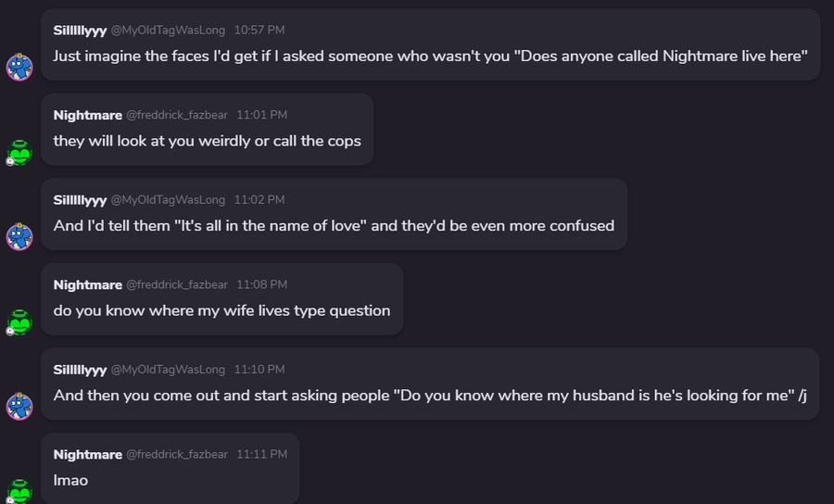Click Nightmare's avatar beside the 11:08 PM message

[x=19, y=321]
